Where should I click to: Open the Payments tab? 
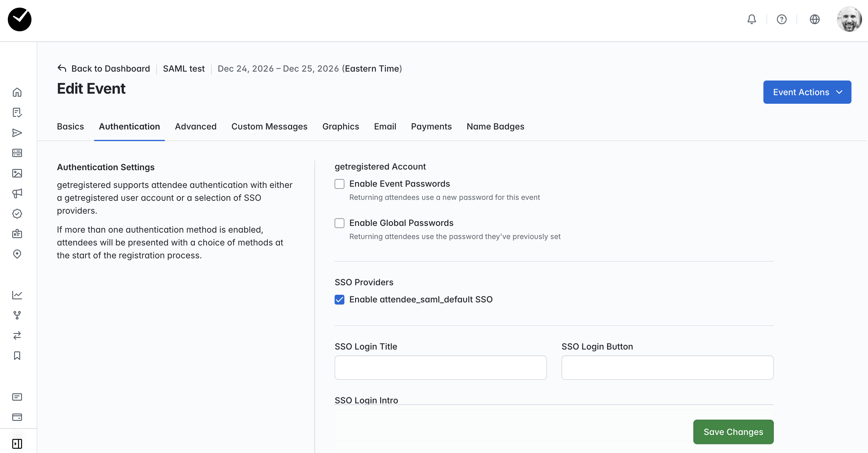click(x=431, y=126)
